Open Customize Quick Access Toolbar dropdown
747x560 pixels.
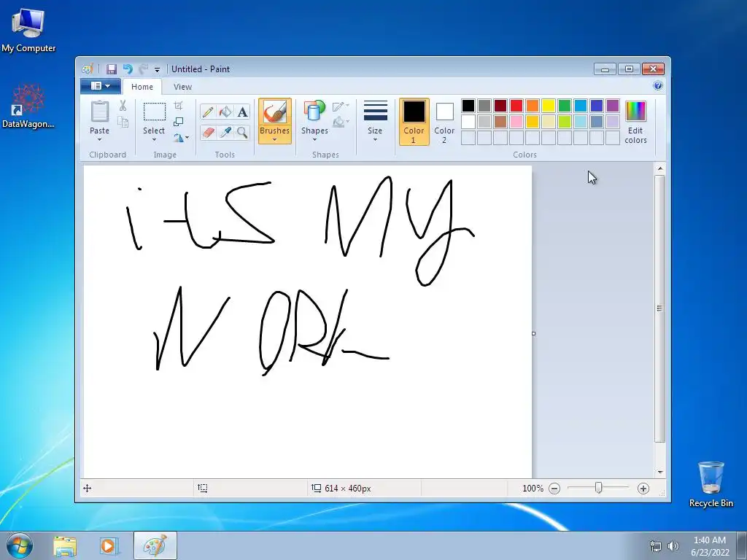158,69
